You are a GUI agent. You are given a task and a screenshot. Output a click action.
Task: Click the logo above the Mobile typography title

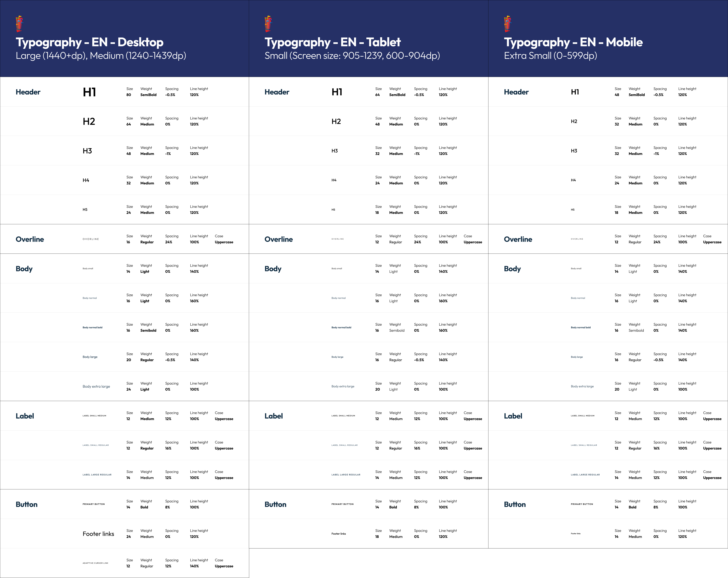(508, 24)
